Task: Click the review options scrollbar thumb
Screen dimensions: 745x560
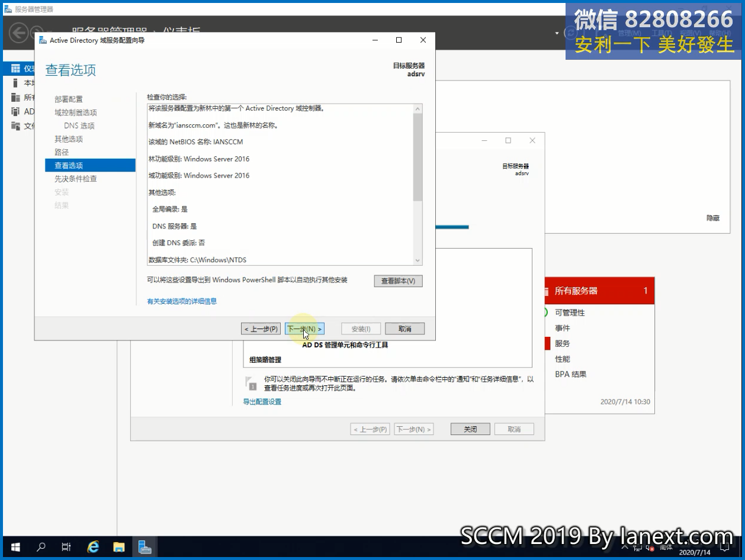Action: click(x=418, y=157)
